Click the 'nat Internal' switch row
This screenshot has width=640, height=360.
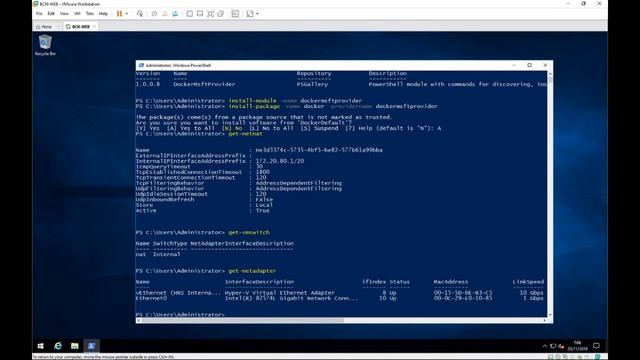coord(158,254)
